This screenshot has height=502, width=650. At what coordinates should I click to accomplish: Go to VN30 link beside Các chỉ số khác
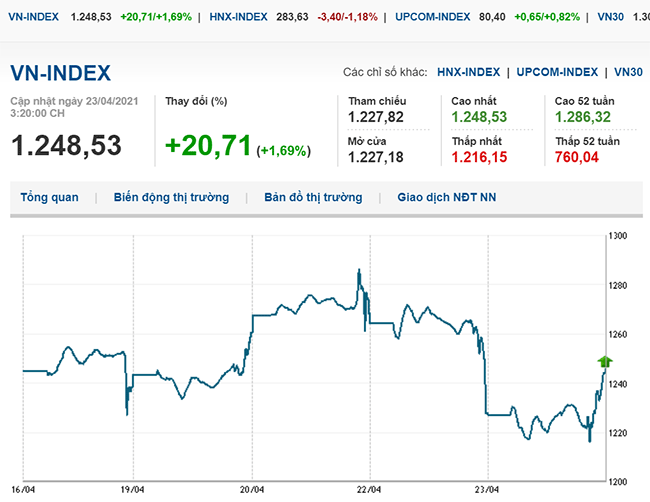[628, 72]
